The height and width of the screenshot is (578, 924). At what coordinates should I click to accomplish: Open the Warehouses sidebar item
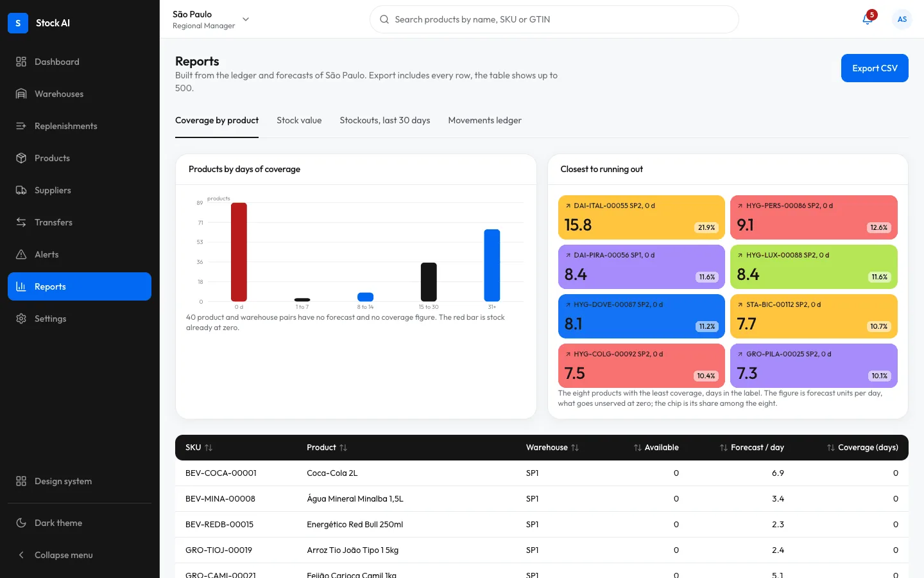point(80,94)
